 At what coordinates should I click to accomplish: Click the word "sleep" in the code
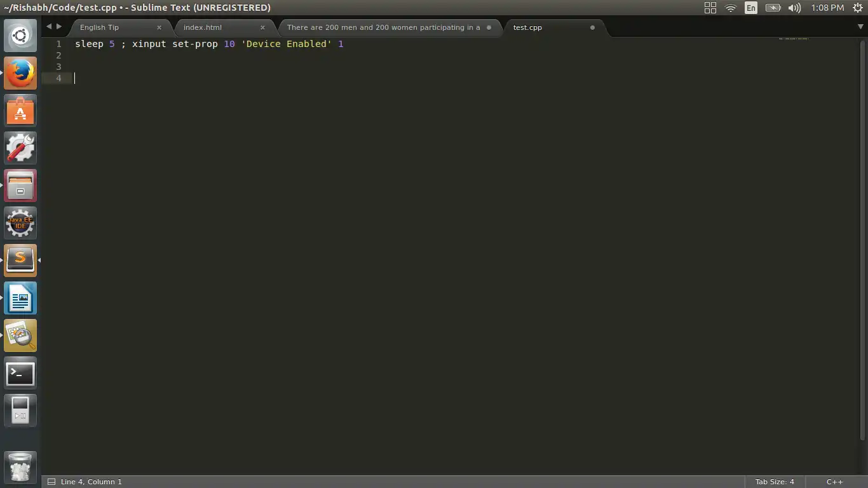point(89,44)
